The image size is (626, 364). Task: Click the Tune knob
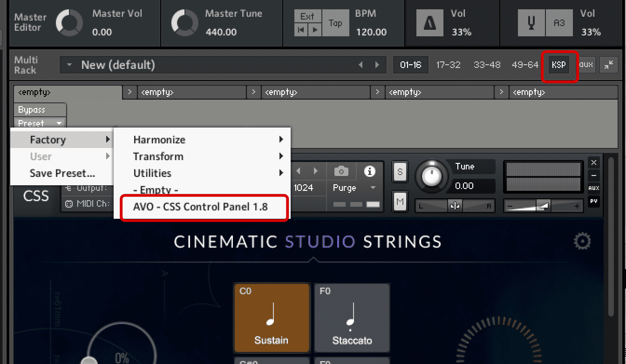432,176
